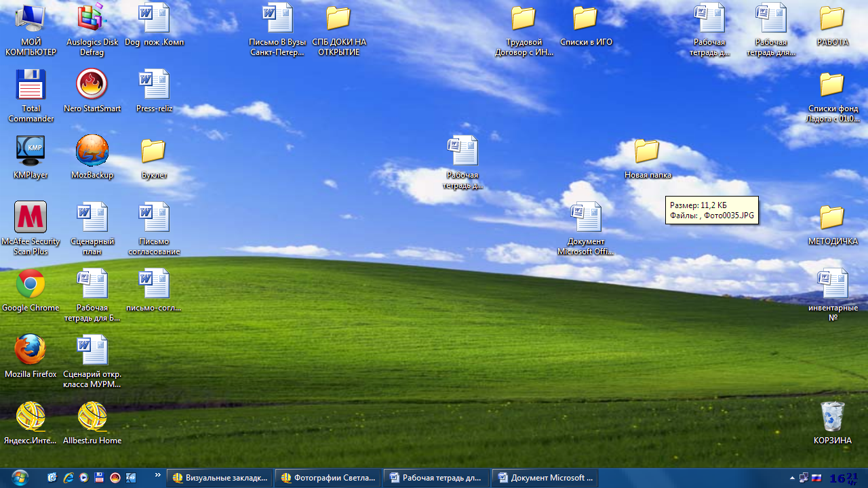Select the MozBackup icon
Image resolution: width=868 pixels, height=488 pixels.
[92, 157]
